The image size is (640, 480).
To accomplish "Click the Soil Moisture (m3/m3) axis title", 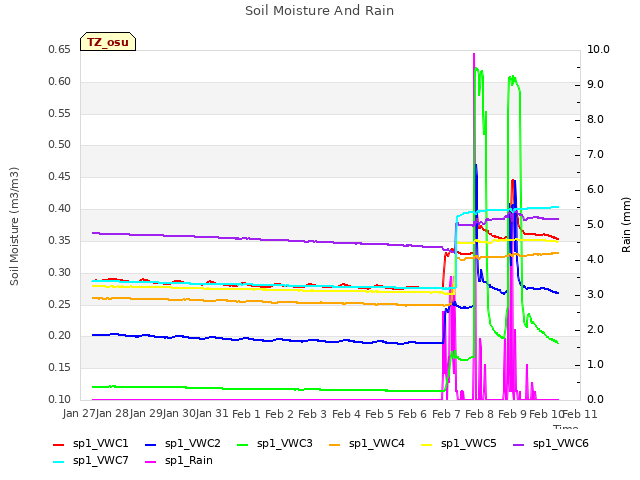I will click(14, 226).
